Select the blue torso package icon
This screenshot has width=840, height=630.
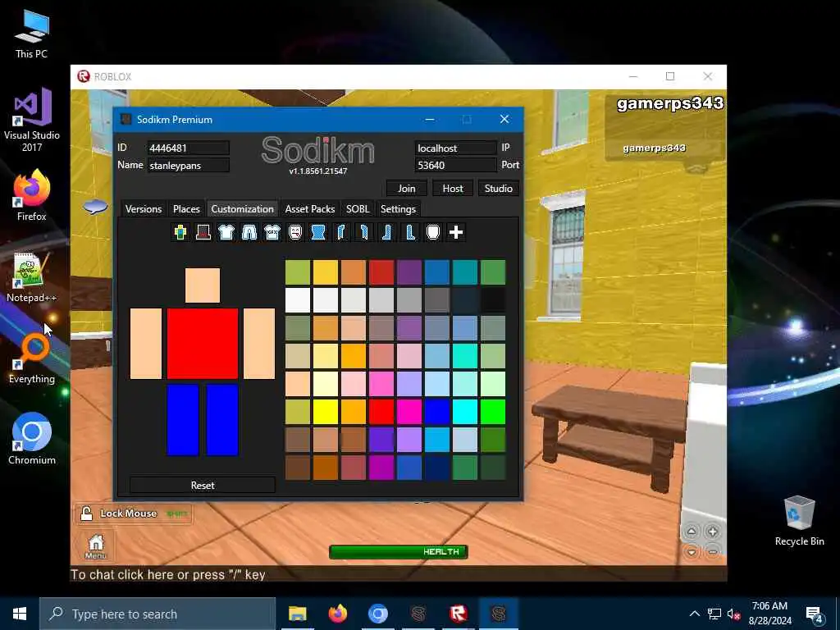319,232
